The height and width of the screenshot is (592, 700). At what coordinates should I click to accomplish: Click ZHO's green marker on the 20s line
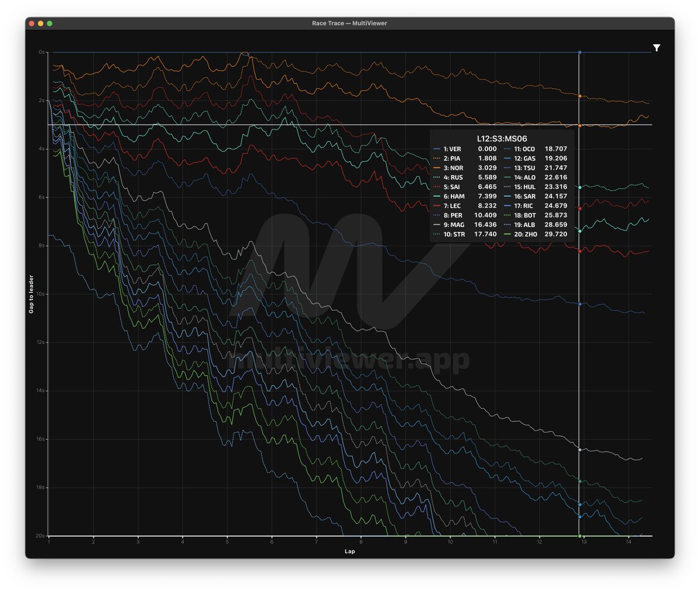pos(579,535)
